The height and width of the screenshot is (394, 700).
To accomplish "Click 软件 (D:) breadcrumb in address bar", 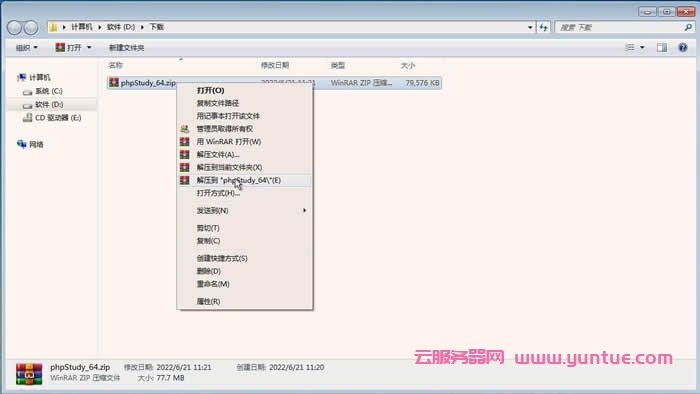I will [121, 27].
